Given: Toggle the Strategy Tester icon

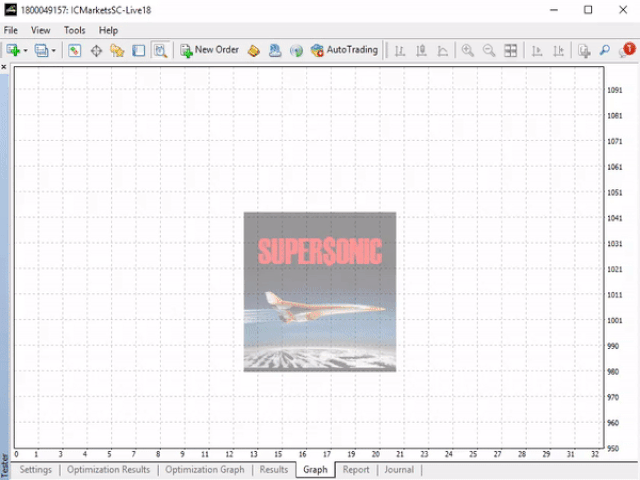Looking at the screenshot, I should tap(160, 51).
